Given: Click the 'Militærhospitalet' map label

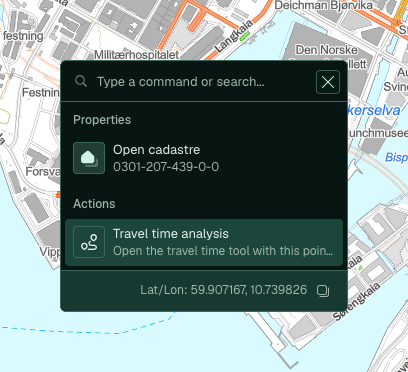Looking at the screenshot, I should pyautogui.click(x=136, y=55).
